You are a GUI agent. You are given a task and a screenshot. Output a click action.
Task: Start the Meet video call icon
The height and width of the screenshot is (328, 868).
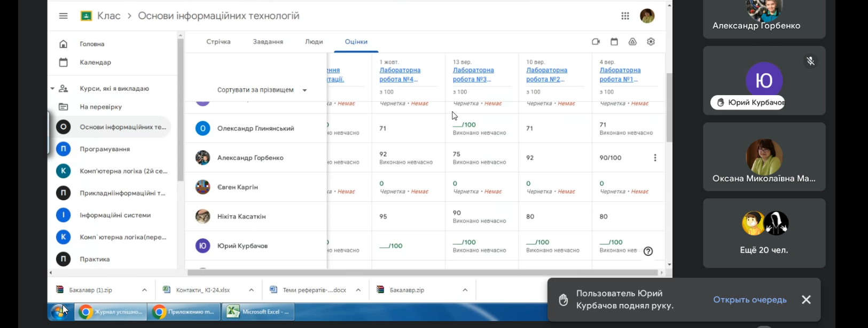click(x=596, y=42)
